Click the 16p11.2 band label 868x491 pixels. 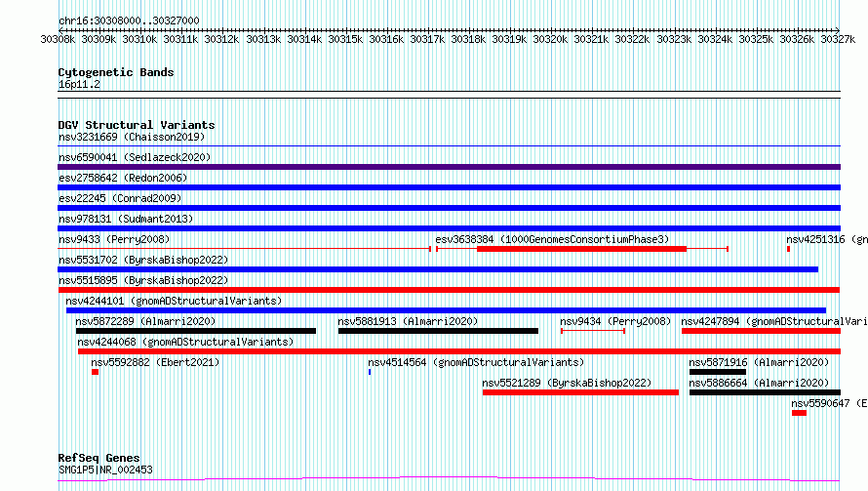pos(79,84)
